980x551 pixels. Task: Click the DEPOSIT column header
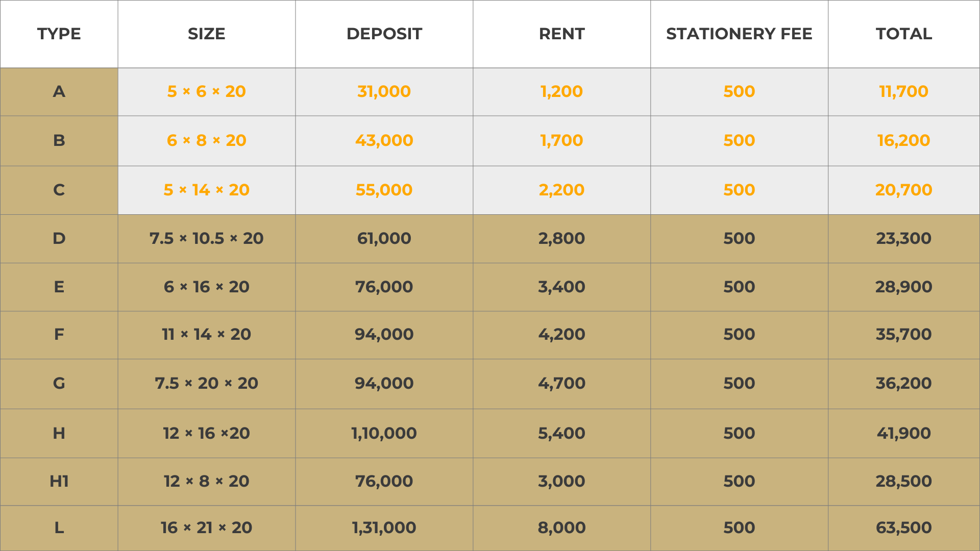point(384,34)
